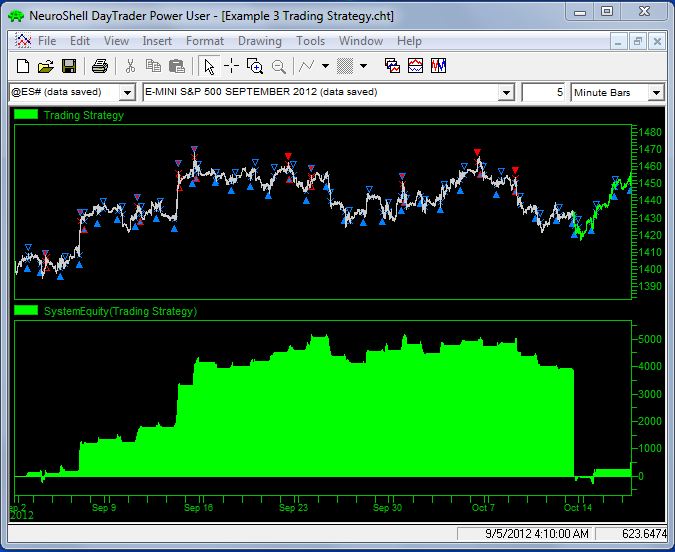Select the arrow pointer tool

209,67
